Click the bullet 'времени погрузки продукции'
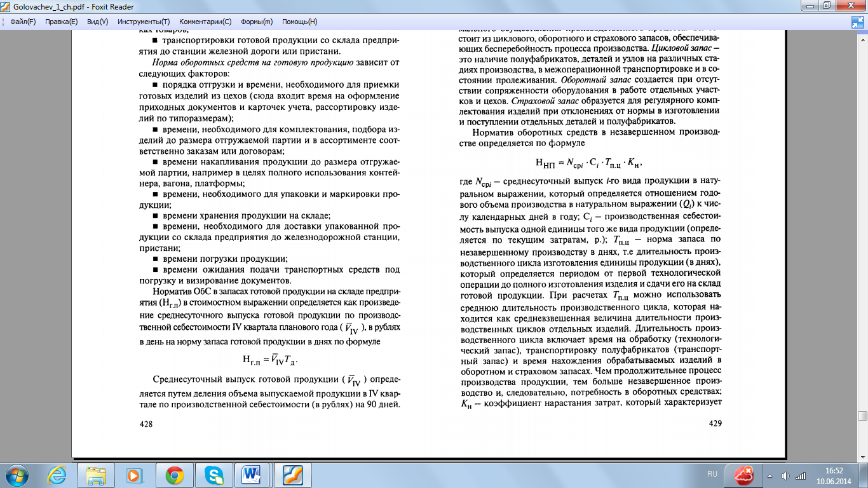The height and width of the screenshot is (488, 868). click(x=220, y=259)
